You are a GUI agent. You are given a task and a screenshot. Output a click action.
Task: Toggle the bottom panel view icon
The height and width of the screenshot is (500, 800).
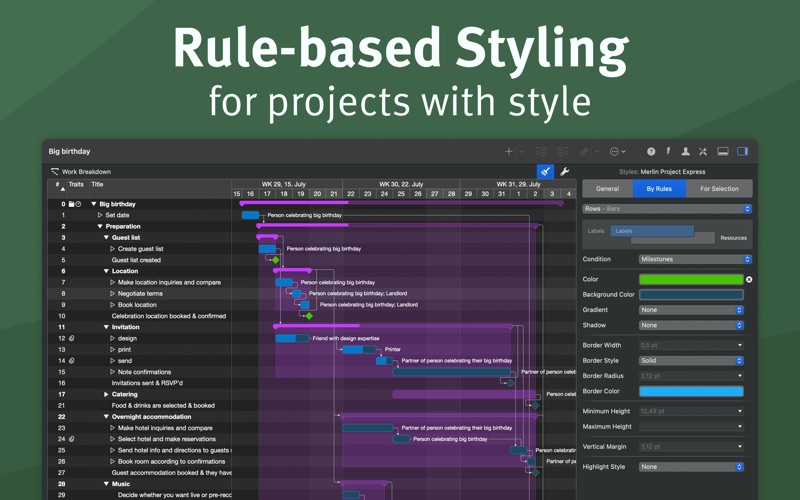pos(723,152)
